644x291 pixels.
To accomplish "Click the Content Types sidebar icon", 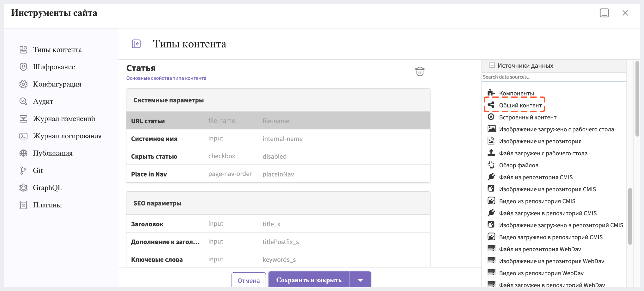I will (23, 50).
